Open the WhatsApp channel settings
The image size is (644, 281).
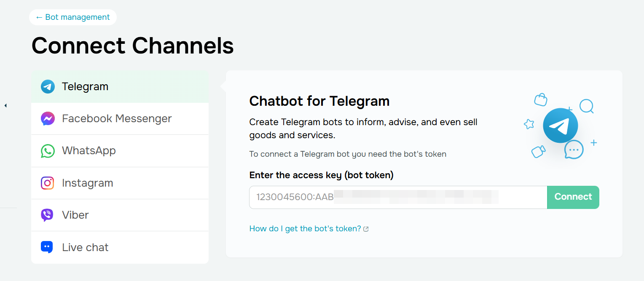pos(89,150)
